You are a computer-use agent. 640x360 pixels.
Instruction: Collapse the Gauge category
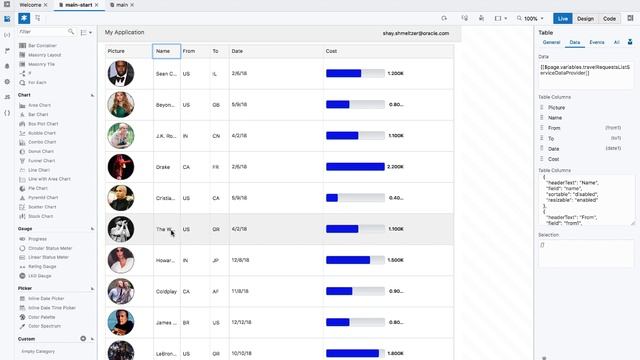point(92,229)
